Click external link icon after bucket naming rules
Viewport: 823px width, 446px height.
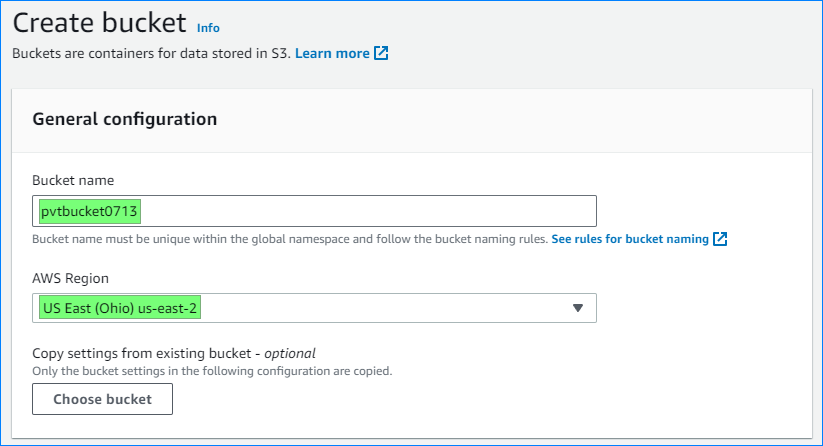click(x=720, y=240)
